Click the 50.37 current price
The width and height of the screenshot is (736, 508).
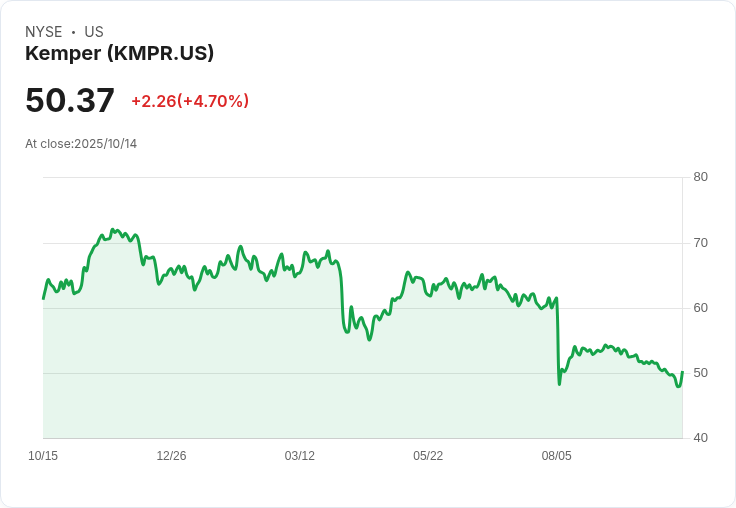[x=70, y=101]
